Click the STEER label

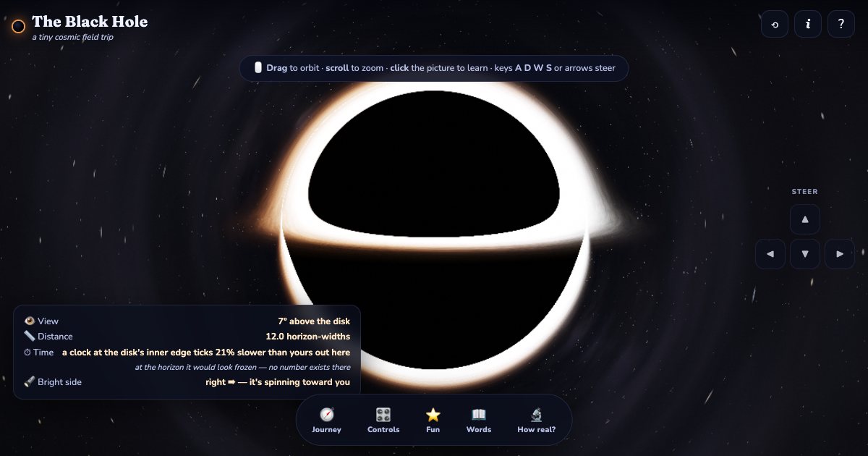[x=805, y=192]
